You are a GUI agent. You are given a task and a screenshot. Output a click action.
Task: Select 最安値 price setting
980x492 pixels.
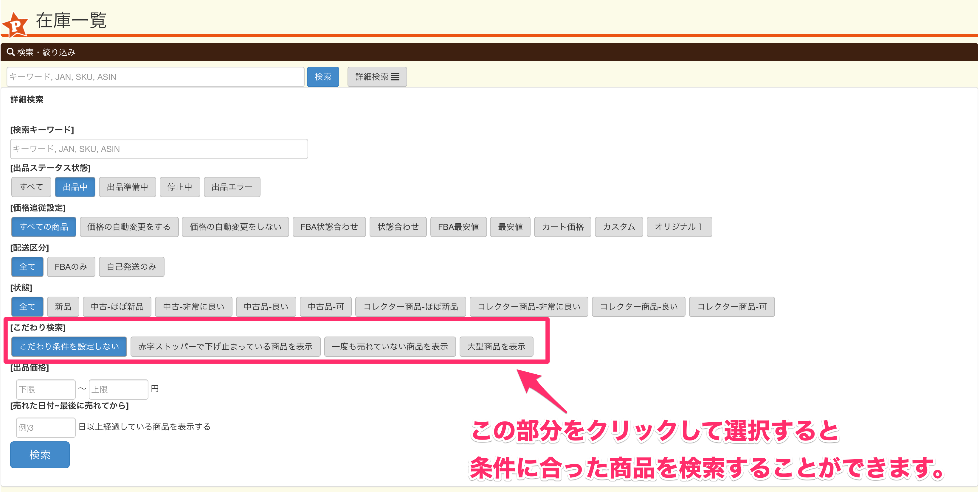click(x=510, y=227)
